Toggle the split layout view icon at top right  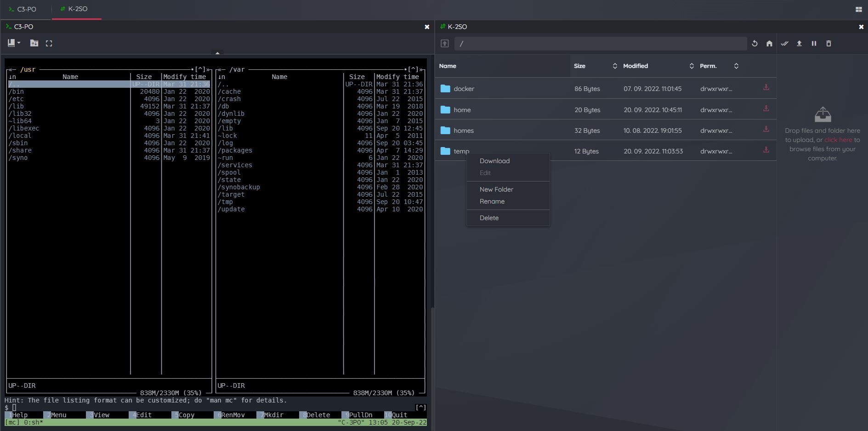[858, 9]
